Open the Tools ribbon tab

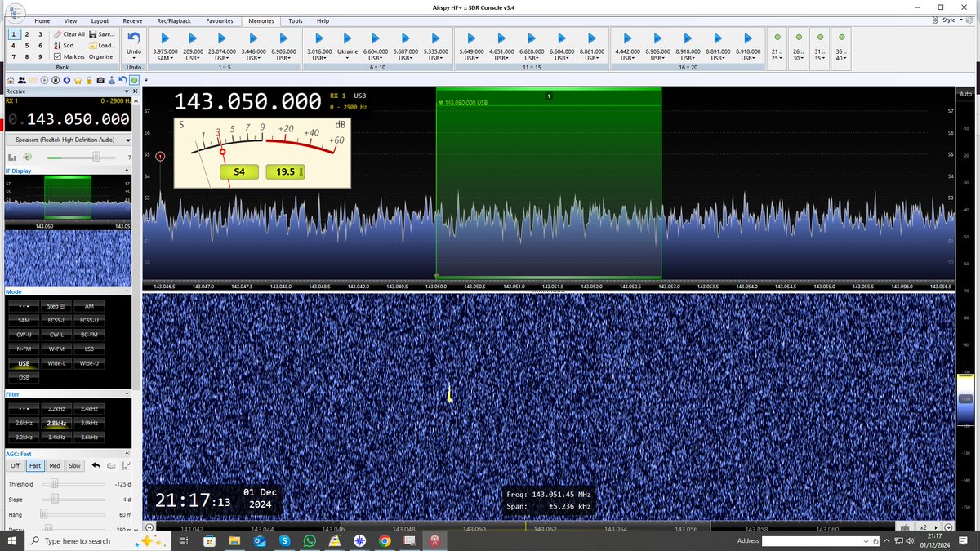[295, 20]
